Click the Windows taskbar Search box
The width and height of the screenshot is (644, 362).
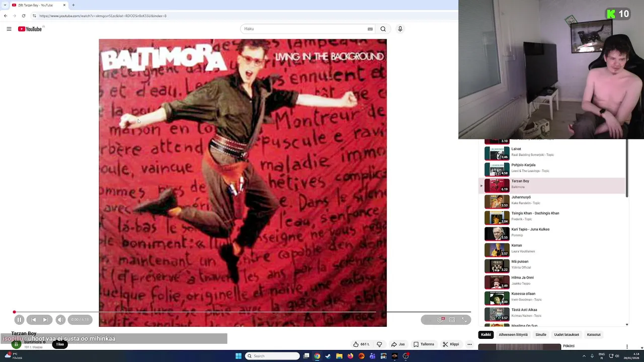[x=272, y=356]
